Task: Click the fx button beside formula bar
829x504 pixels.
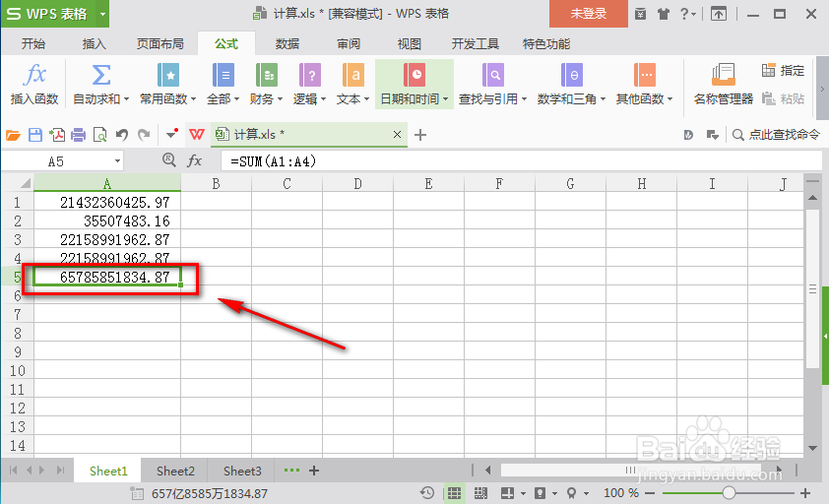Action: coord(195,160)
